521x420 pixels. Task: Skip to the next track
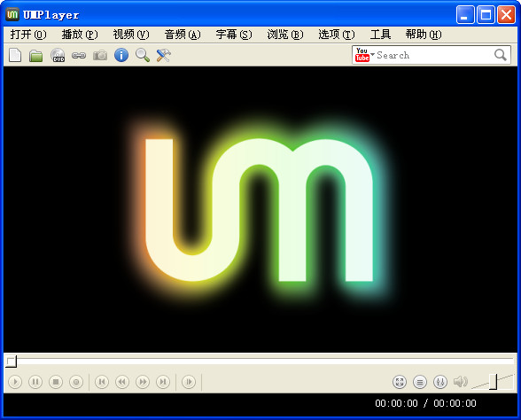click(163, 382)
